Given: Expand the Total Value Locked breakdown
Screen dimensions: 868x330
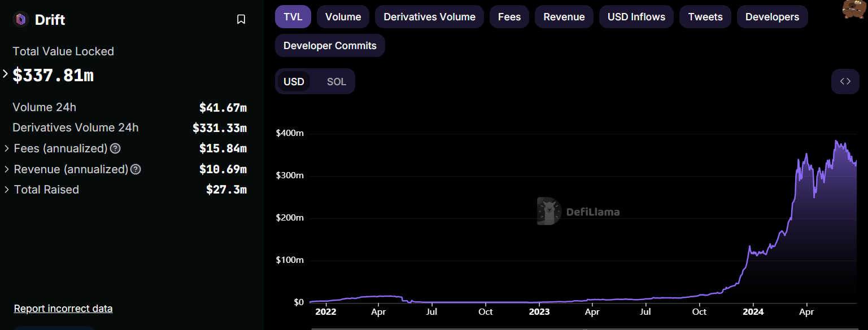Looking at the screenshot, I should pyautogui.click(x=6, y=74).
